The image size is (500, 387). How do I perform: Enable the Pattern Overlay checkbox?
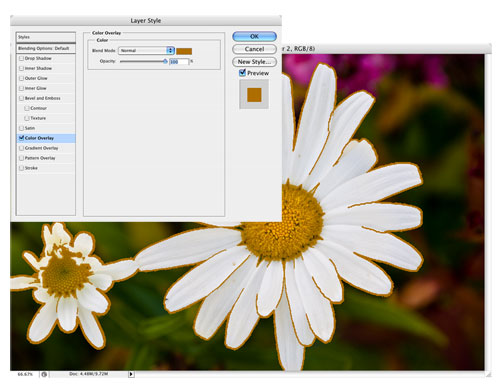tap(22, 158)
